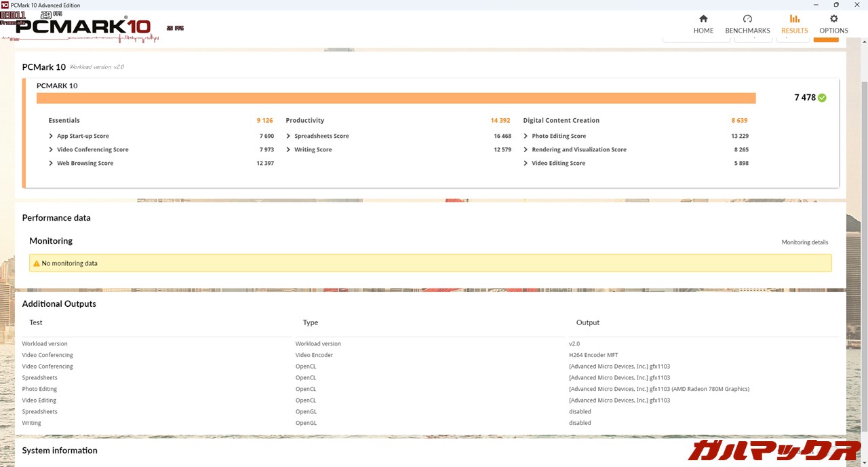Expand the App Start-up Score row
Viewport: 868px width, 467px height.
pos(51,136)
